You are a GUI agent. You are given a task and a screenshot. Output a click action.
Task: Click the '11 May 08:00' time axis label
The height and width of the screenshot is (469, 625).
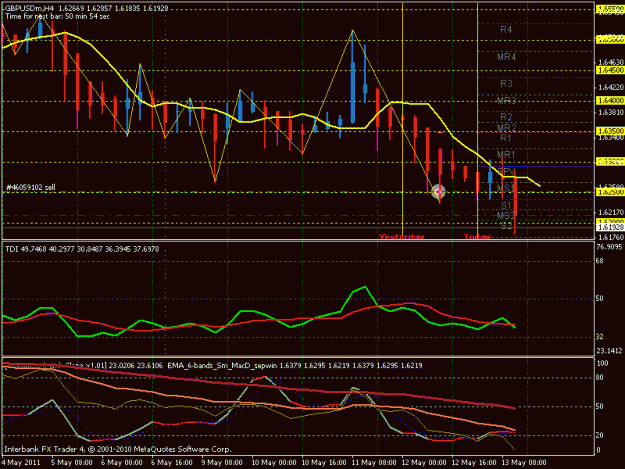(x=374, y=463)
